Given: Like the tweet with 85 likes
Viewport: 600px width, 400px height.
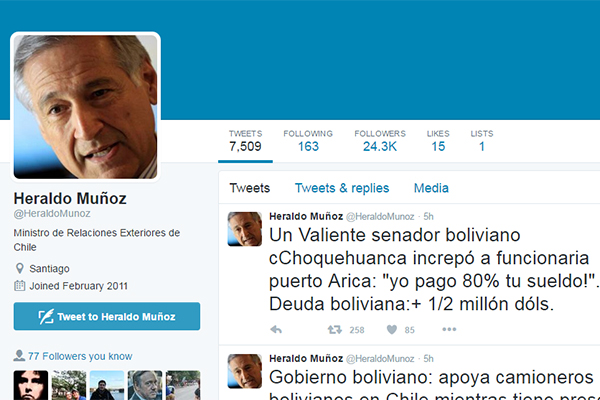Looking at the screenshot, I should (392, 330).
